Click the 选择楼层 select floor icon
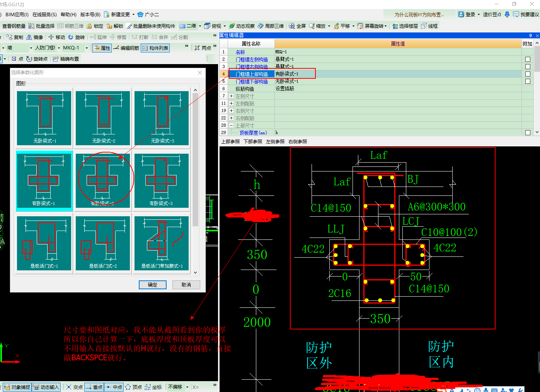540x392 pixels. coord(395,26)
